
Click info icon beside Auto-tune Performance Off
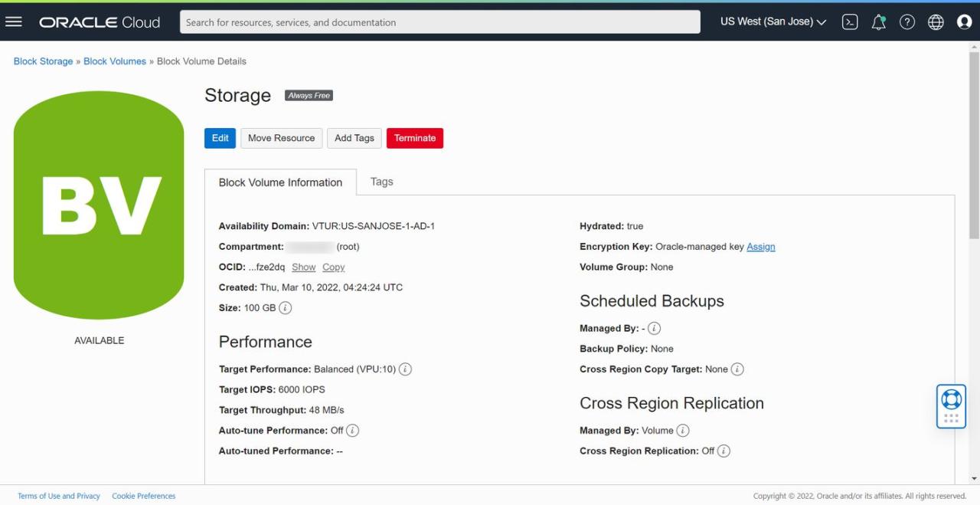[x=352, y=431]
